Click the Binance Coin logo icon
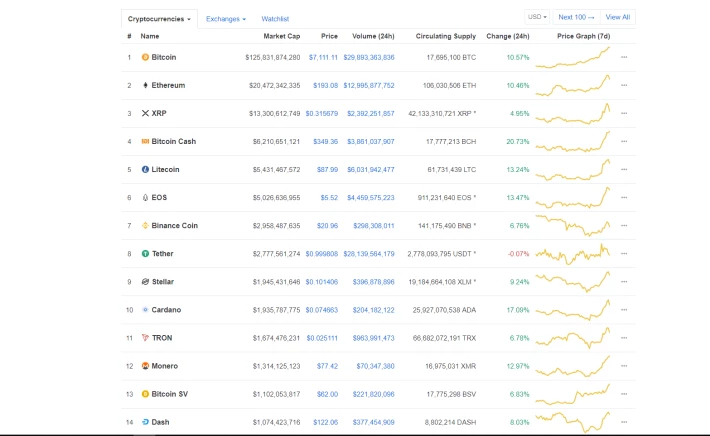The image size is (710, 436). tap(145, 225)
